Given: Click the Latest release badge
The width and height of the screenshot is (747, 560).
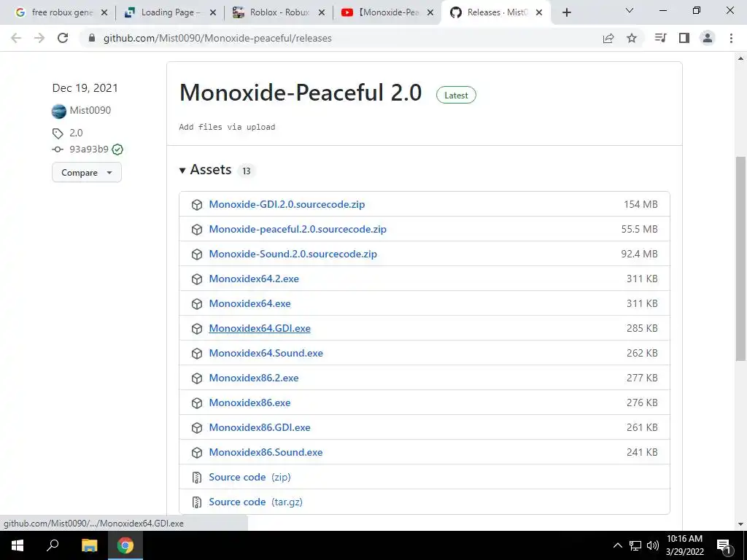Looking at the screenshot, I should [456, 96].
